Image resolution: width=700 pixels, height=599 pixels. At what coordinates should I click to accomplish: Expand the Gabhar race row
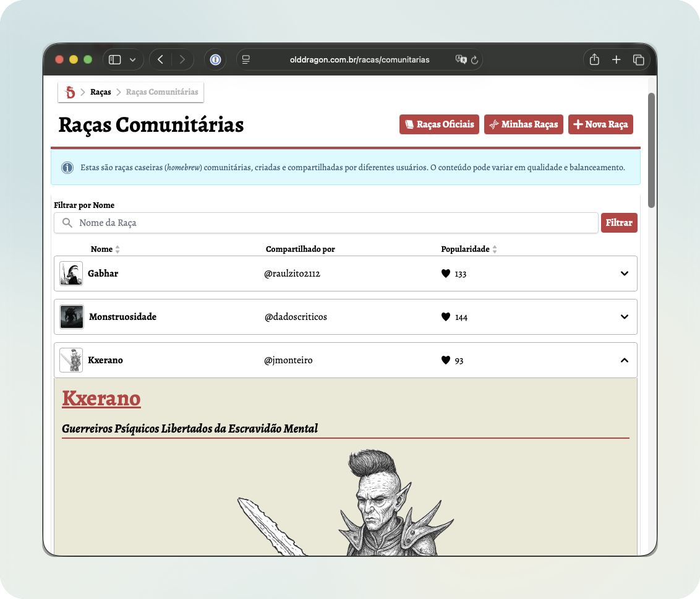click(624, 273)
